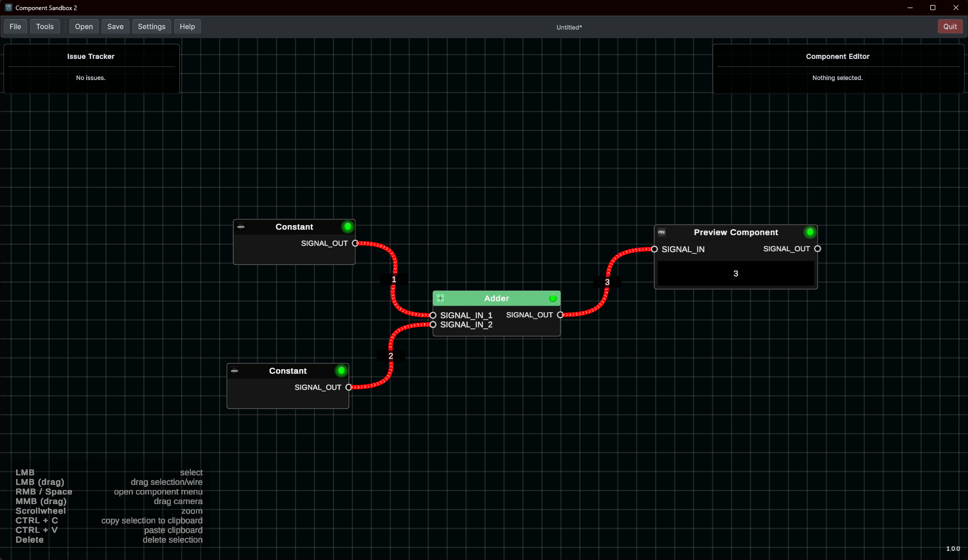Click the Preview Component PRE icon
968x560 pixels.
point(662,232)
